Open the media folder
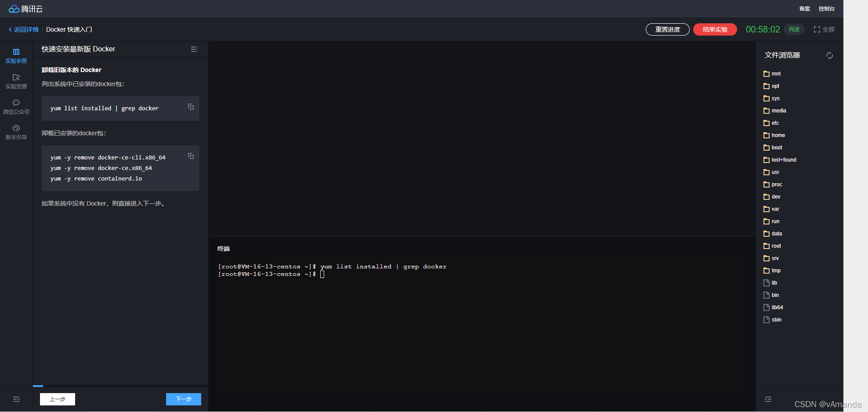Image resolution: width=868 pixels, height=412 pixels. tap(775, 111)
